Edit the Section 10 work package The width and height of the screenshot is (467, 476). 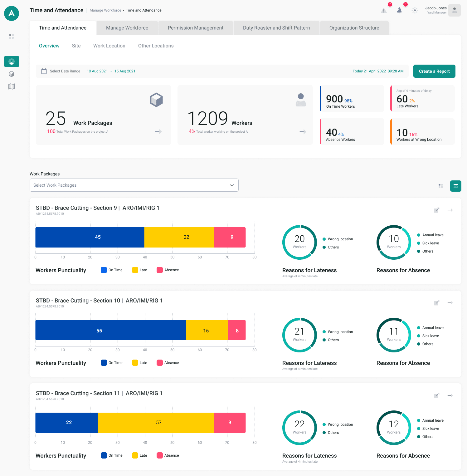(437, 303)
